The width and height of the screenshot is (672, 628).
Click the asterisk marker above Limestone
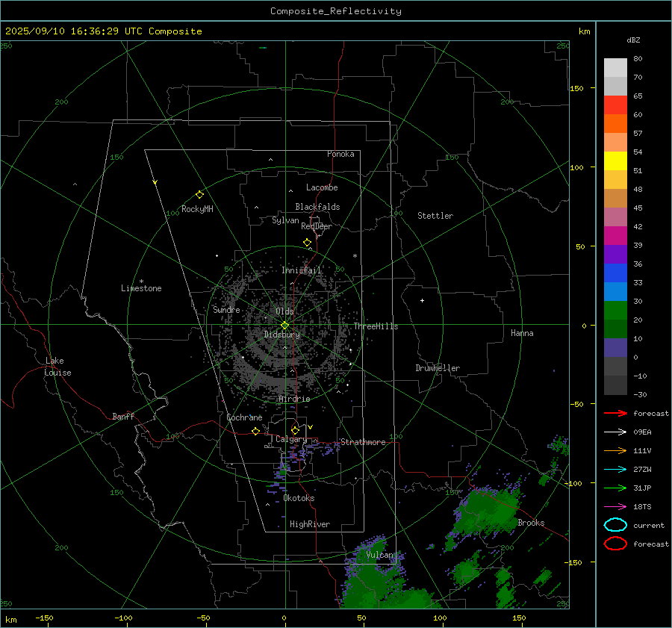[x=141, y=282]
